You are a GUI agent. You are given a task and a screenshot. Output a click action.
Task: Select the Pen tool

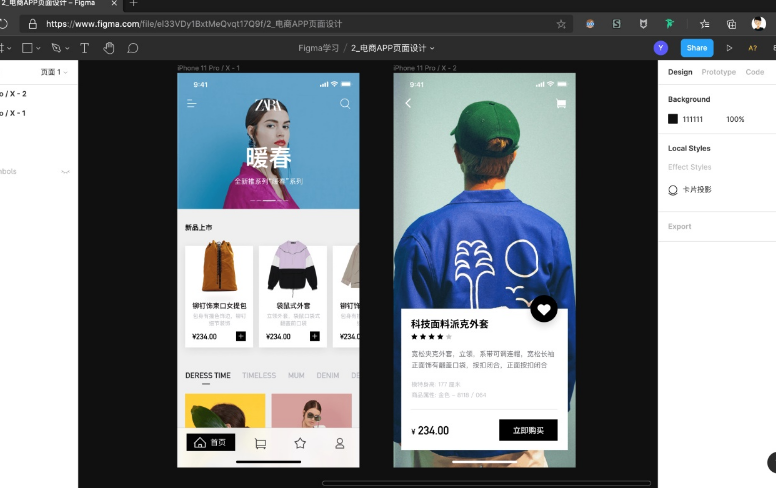click(56, 48)
